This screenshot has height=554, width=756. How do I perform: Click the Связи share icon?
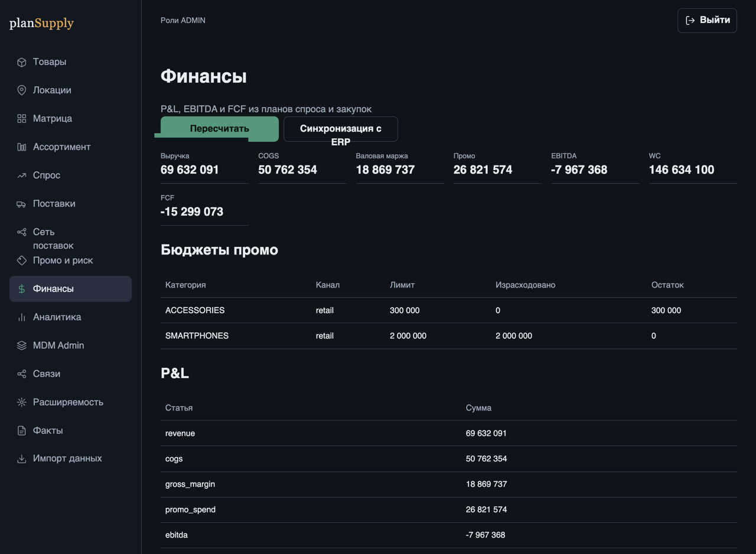tap(22, 374)
